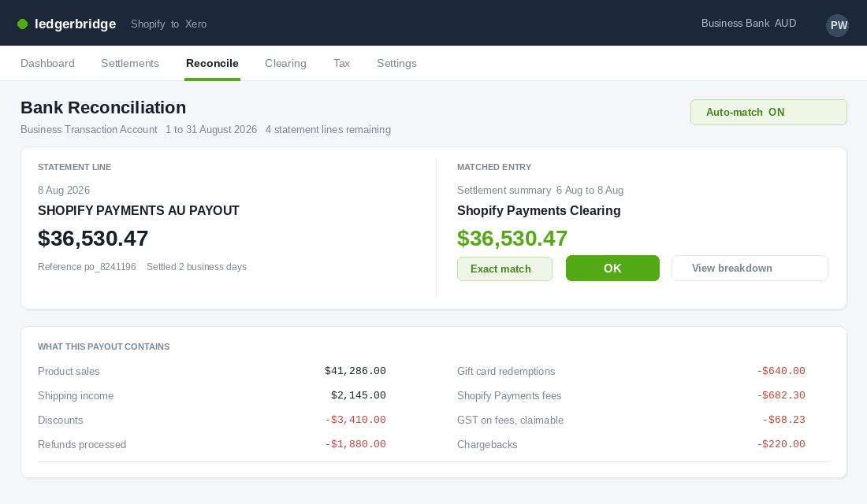The width and height of the screenshot is (867, 504).
Task: Click the Bank Reconciliation heading
Action: [x=103, y=107]
